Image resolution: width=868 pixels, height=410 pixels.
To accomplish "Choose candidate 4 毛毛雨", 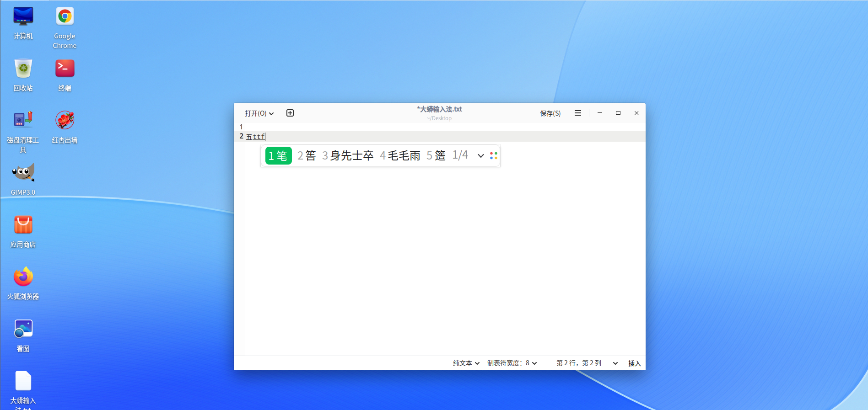I will [400, 156].
